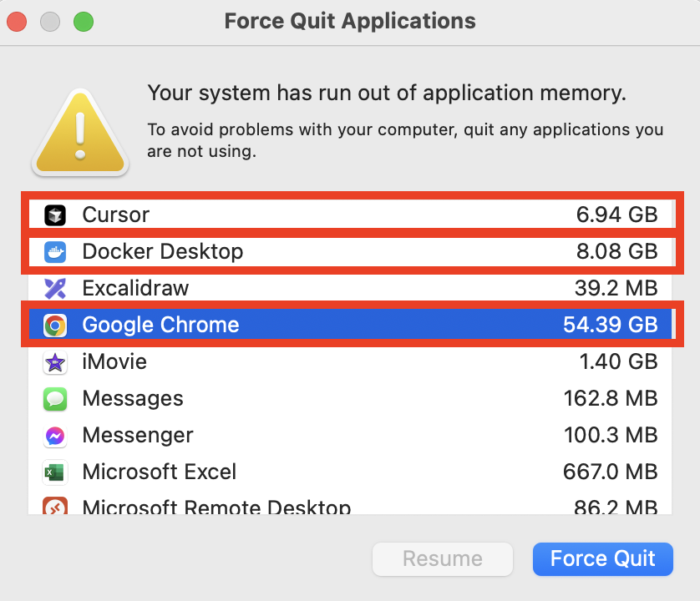Click the grey minimize window button
This screenshot has width=700, height=601.
[50, 22]
